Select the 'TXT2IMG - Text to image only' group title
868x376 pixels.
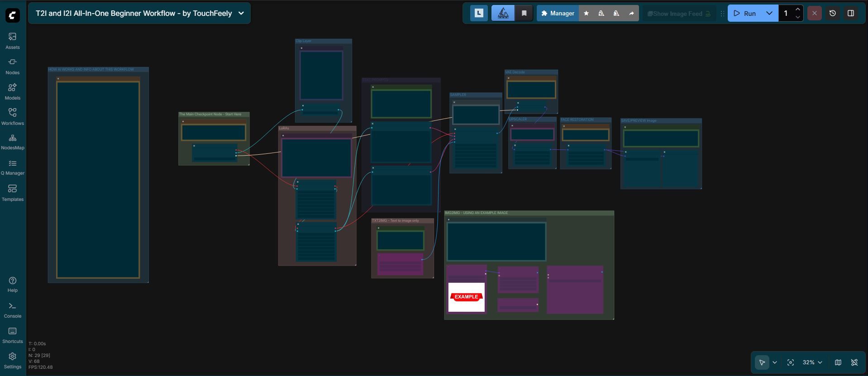(396, 221)
